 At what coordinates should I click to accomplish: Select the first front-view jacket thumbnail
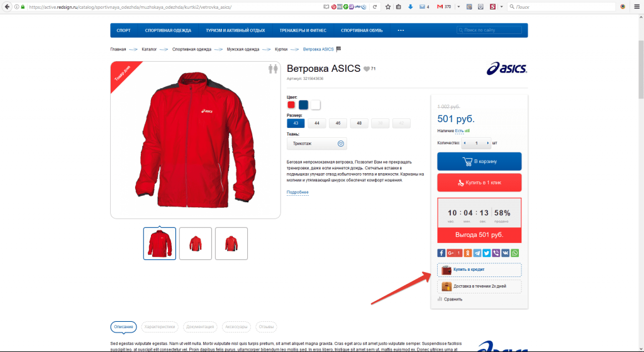[x=160, y=244]
